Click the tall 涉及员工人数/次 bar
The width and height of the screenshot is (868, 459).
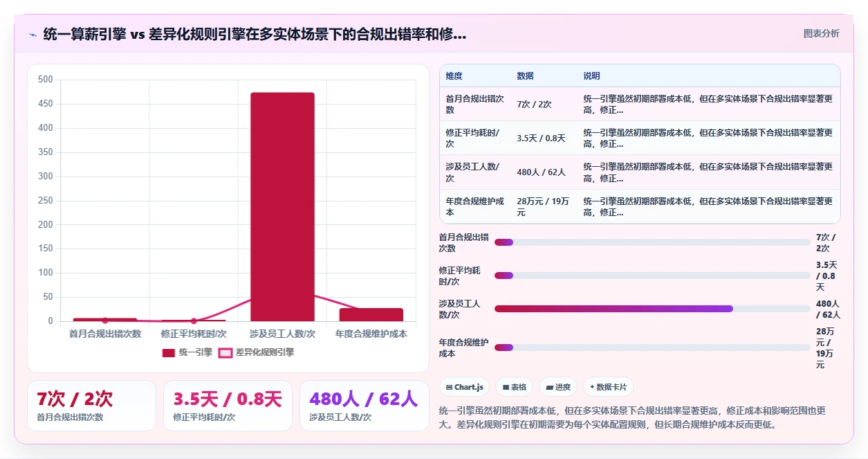pos(282,207)
